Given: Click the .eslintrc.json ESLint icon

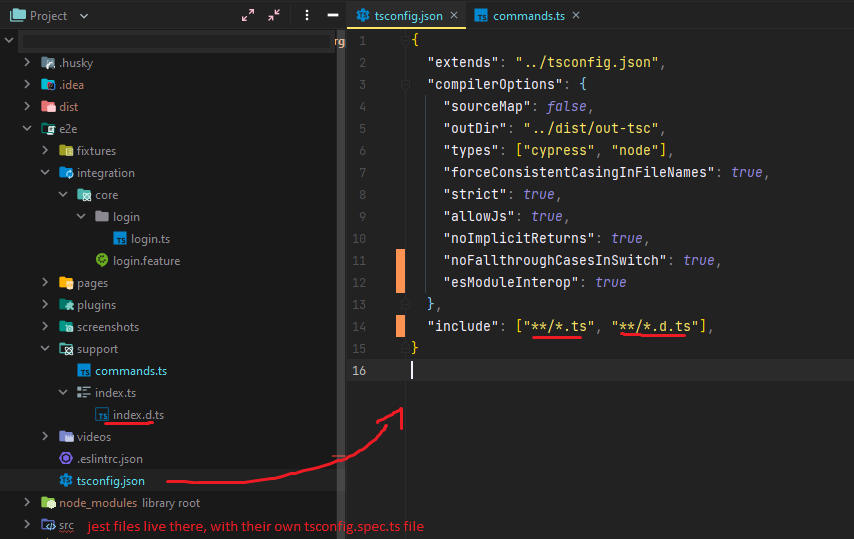Looking at the screenshot, I should [x=66, y=458].
